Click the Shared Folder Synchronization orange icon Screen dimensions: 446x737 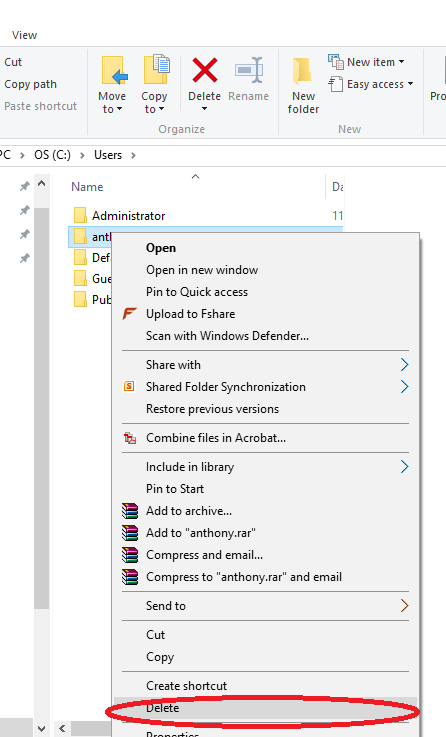(129, 386)
